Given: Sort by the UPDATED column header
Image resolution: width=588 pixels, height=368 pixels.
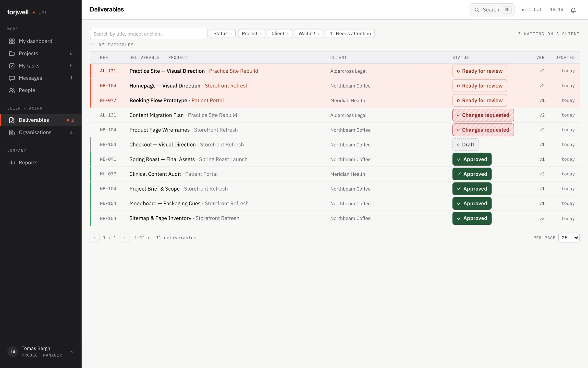Looking at the screenshot, I should point(565,57).
